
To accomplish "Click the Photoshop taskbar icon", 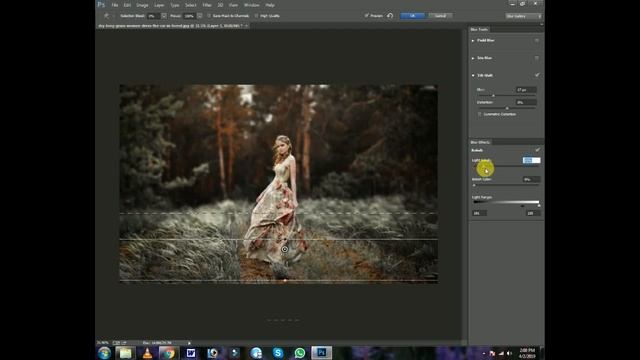I will pyautogui.click(x=322, y=353).
